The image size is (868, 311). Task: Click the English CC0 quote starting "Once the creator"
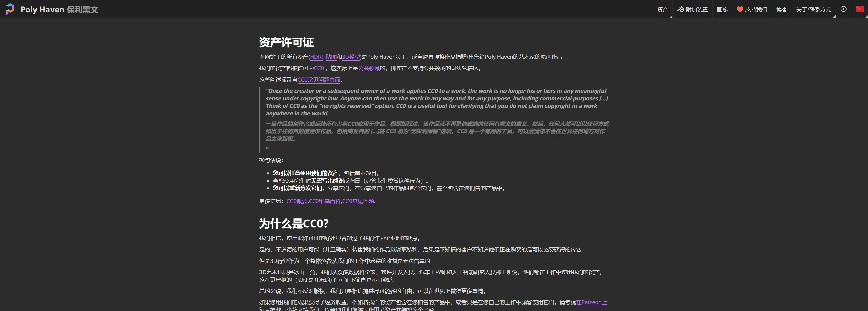[x=437, y=102]
